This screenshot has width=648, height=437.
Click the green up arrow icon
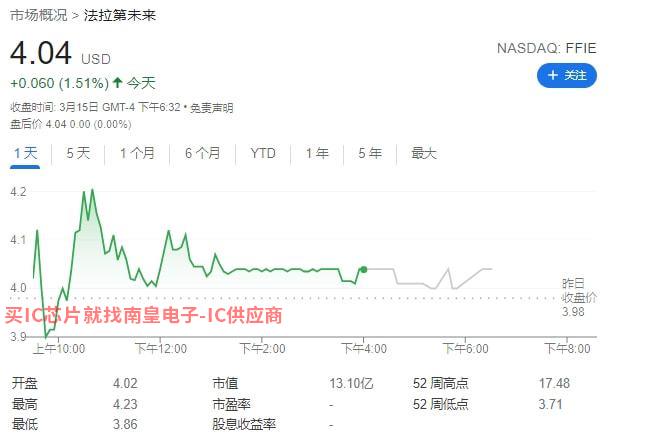[x=118, y=82]
